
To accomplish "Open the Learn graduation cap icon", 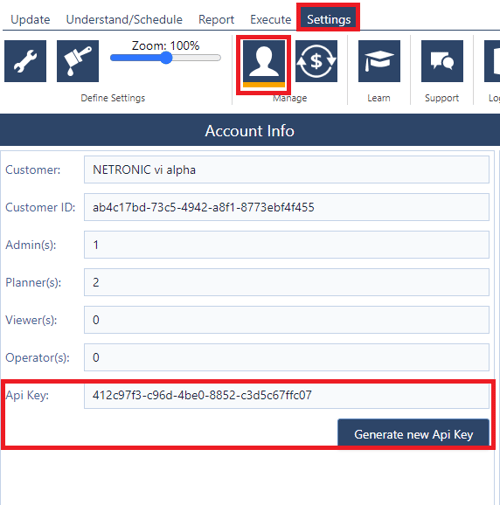I will pyautogui.click(x=379, y=61).
